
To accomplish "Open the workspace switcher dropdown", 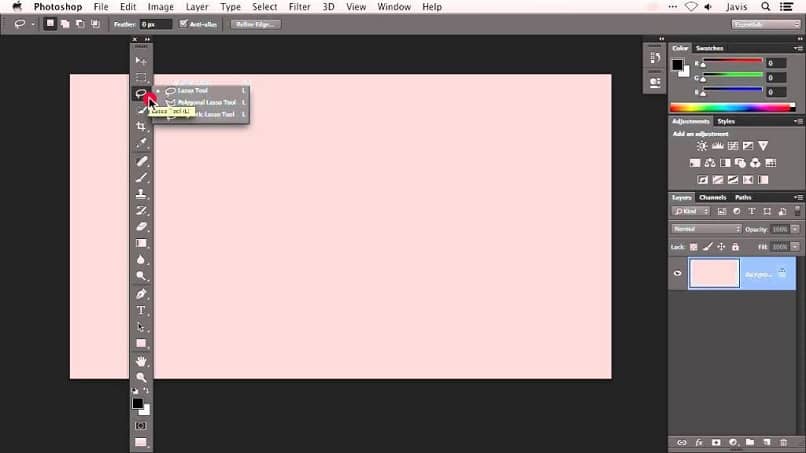I will tap(766, 24).
